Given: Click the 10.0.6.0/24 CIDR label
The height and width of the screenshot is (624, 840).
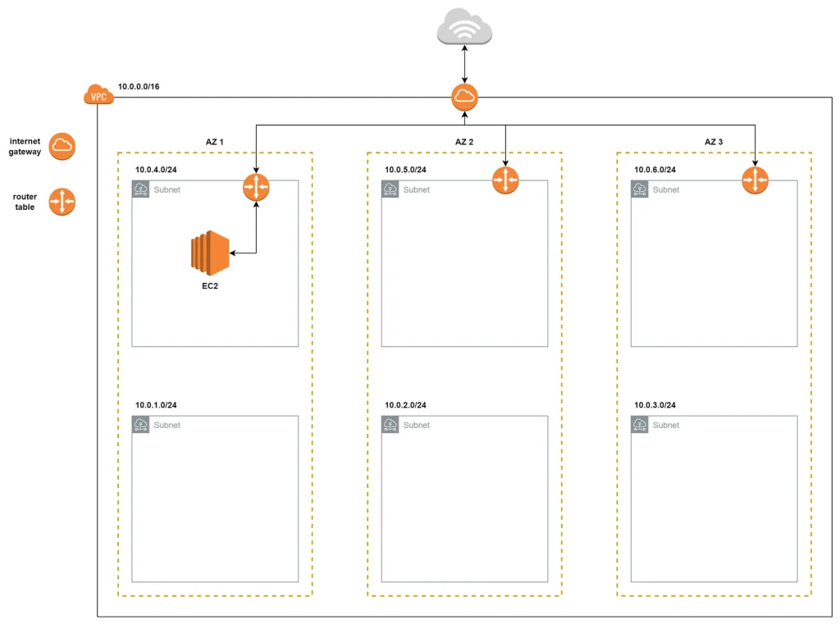Looking at the screenshot, I should point(655,170).
